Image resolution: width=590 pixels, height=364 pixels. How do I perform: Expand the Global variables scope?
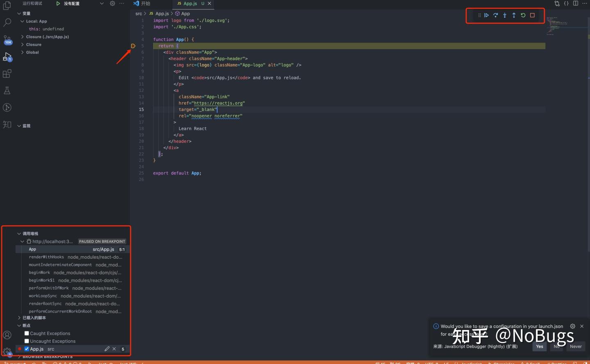point(23,52)
